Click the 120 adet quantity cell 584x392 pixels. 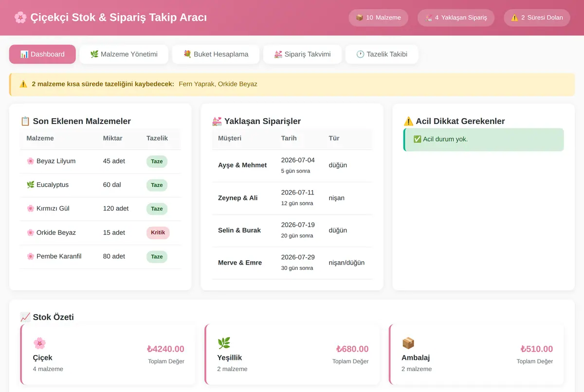click(x=116, y=209)
